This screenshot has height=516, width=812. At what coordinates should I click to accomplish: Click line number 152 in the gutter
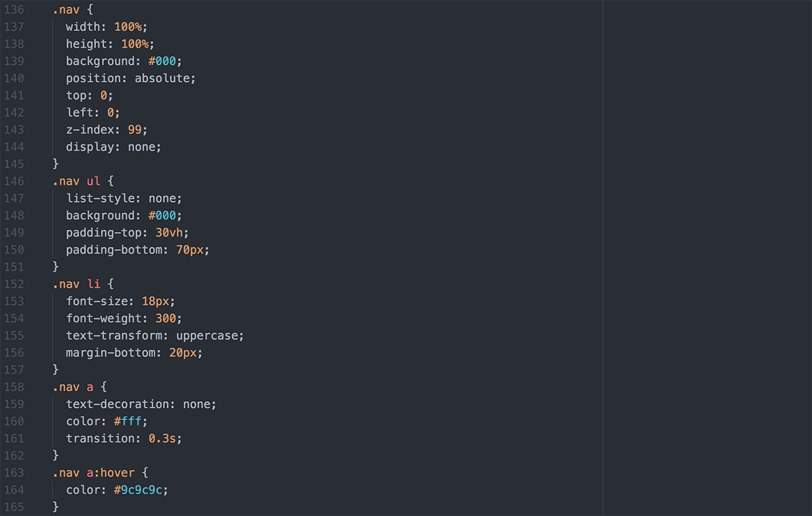(x=14, y=285)
